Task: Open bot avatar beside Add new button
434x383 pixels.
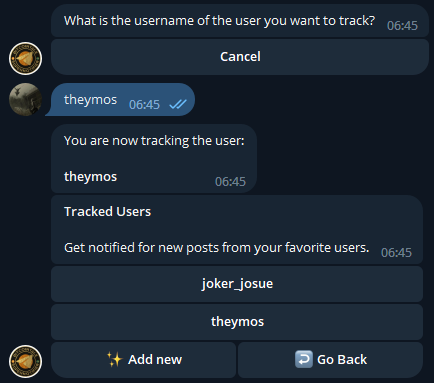Action: (x=25, y=361)
